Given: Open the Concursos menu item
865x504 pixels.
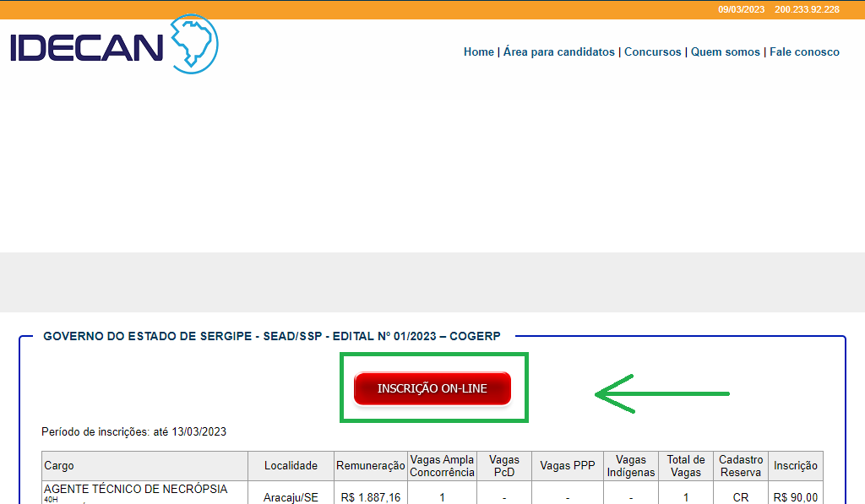Looking at the screenshot, I should pyautogui.click(x=653, y=51).
